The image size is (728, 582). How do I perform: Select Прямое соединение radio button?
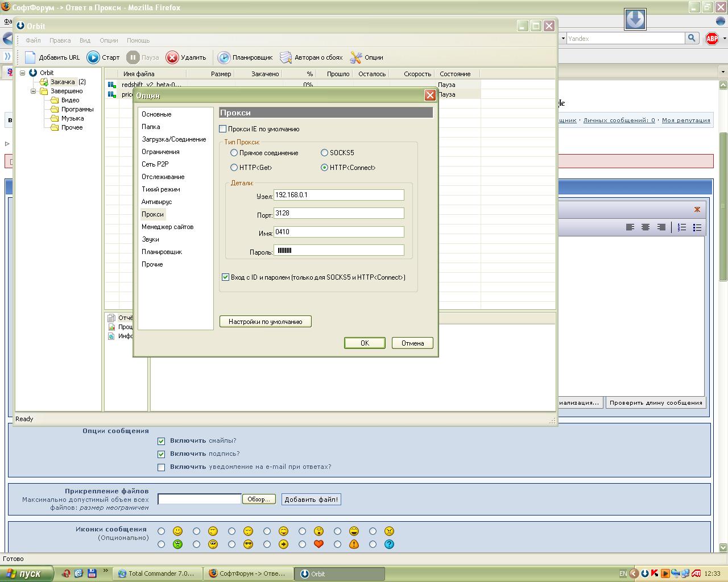234,153
